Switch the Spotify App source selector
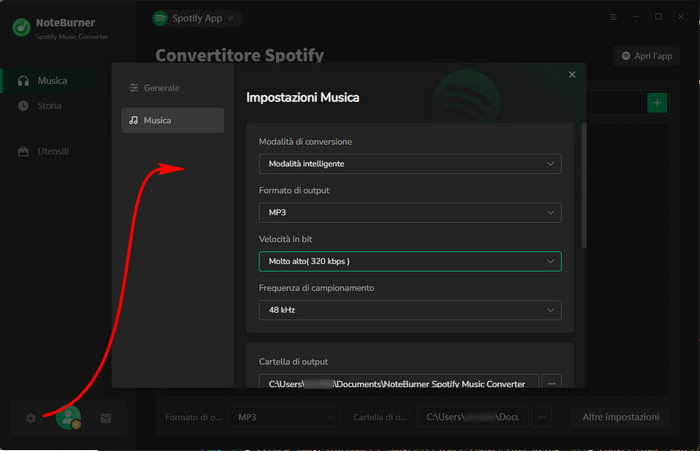This screenshot has height=451, width=700. click(x=196, y=18)
